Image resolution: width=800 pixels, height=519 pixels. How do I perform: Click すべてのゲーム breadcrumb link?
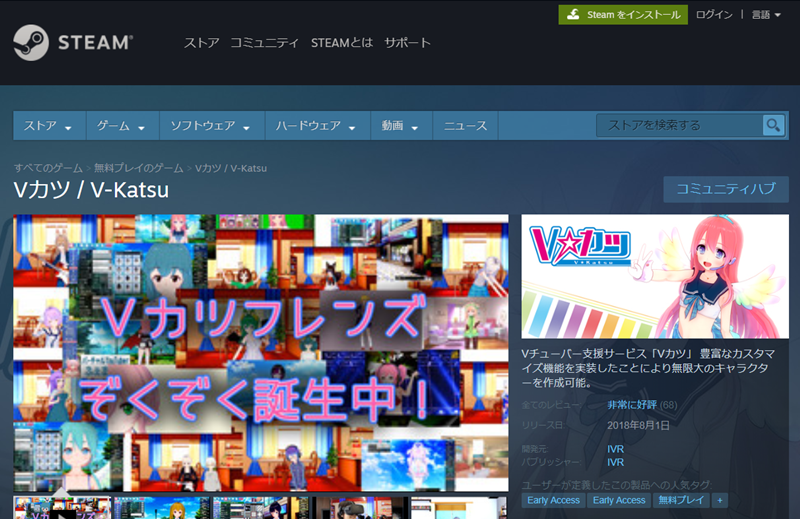48,168
